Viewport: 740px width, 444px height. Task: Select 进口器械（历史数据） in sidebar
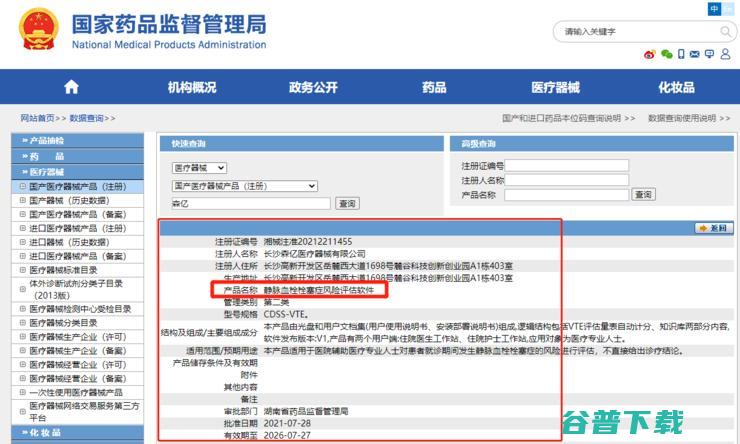[x=69, y=242]
